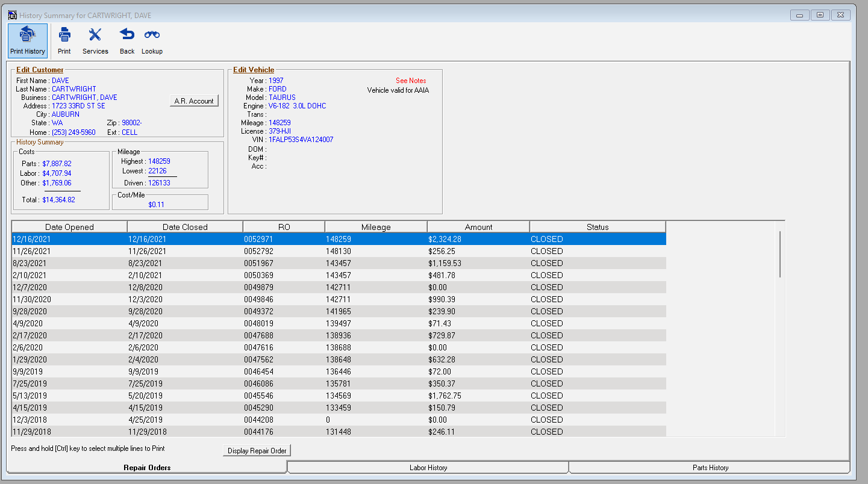The image size is (868, 484).
Task: Click the Back arrow icon
Action: pyautogui.click(x=127, y=41)
